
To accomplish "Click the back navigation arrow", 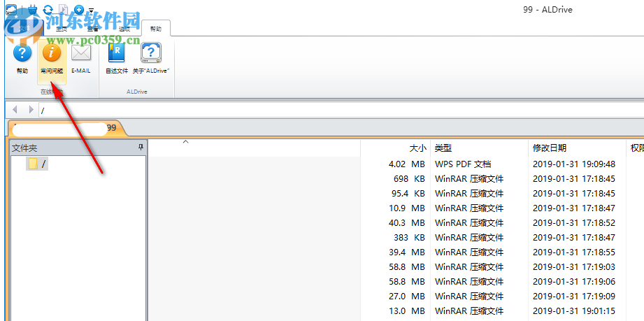I will [x=15, y=109].
